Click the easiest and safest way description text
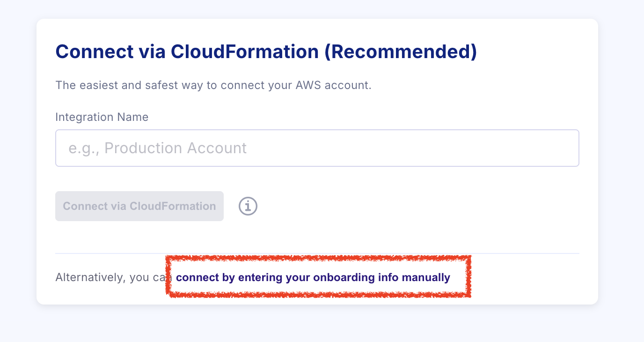The width and height of the screenshot is (644, 342). (213, 85)
